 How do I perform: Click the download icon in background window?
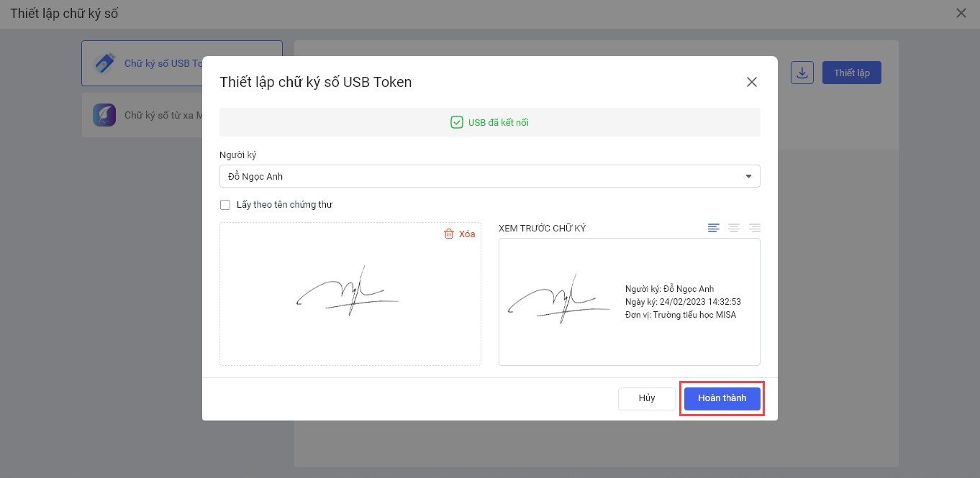[802, 73]
